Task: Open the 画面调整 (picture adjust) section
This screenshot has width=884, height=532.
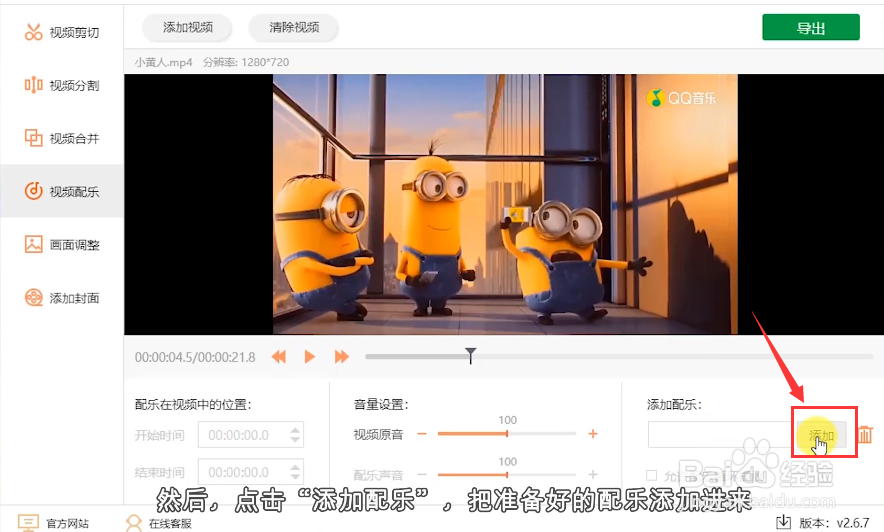Action: click(x=62, y=244)
